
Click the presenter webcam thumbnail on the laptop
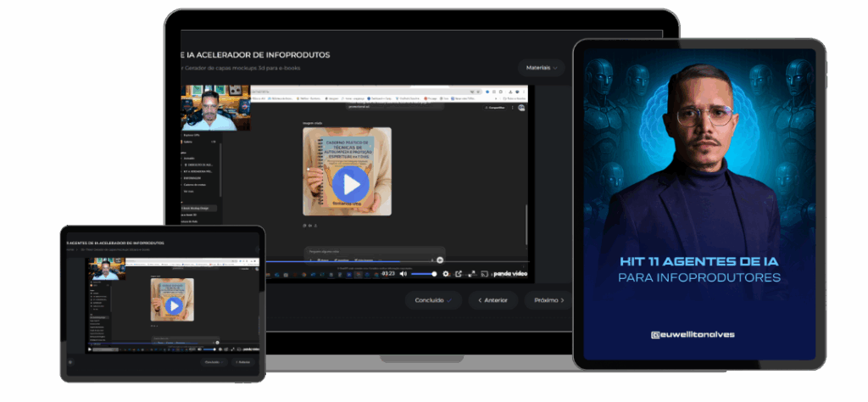215,108
